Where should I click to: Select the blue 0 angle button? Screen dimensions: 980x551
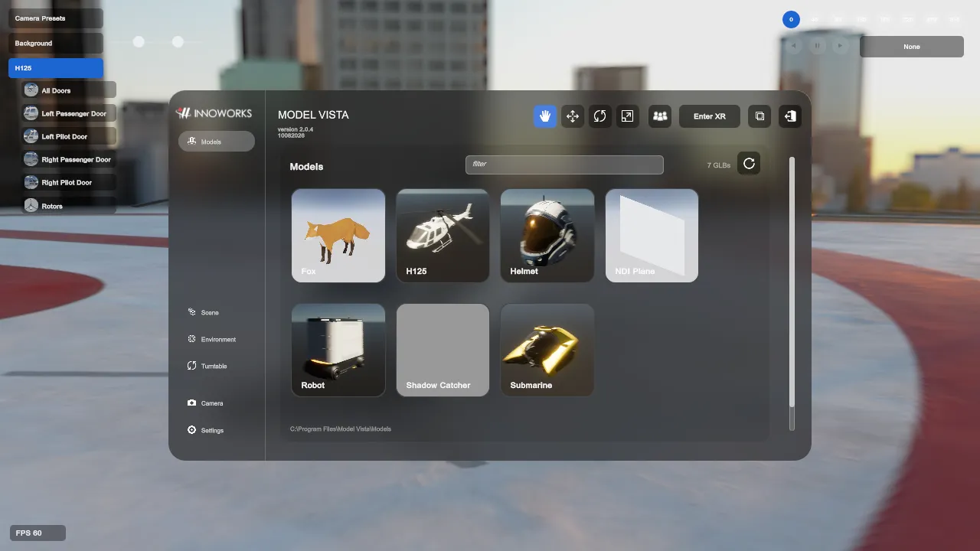click(x=791, y=19)
